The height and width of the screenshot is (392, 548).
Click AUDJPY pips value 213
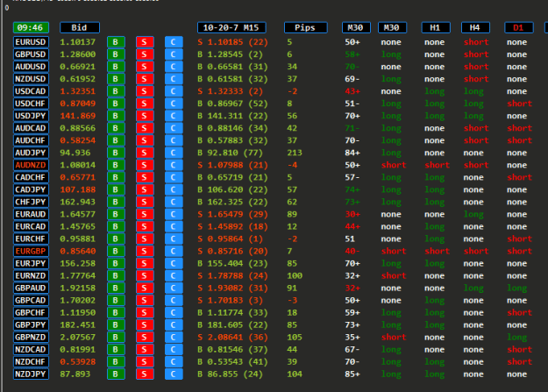click(295, 153)
